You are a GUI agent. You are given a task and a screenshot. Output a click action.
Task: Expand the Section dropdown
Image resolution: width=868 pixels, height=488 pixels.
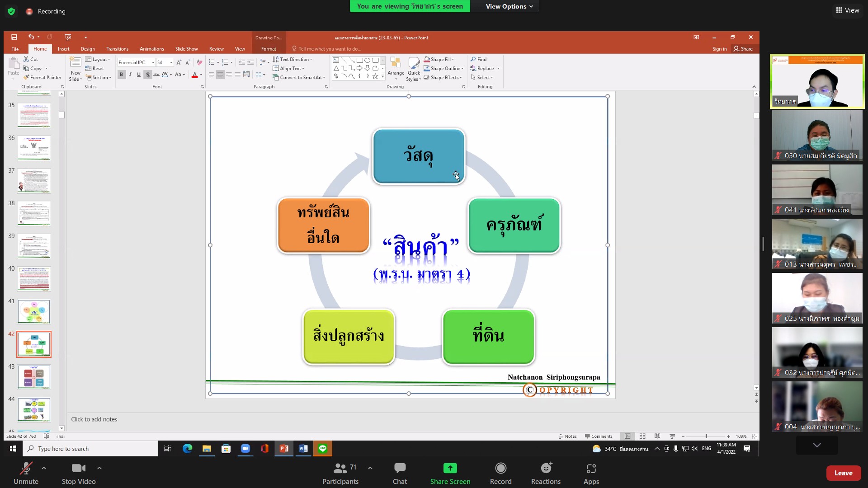(x=99, y=77)
